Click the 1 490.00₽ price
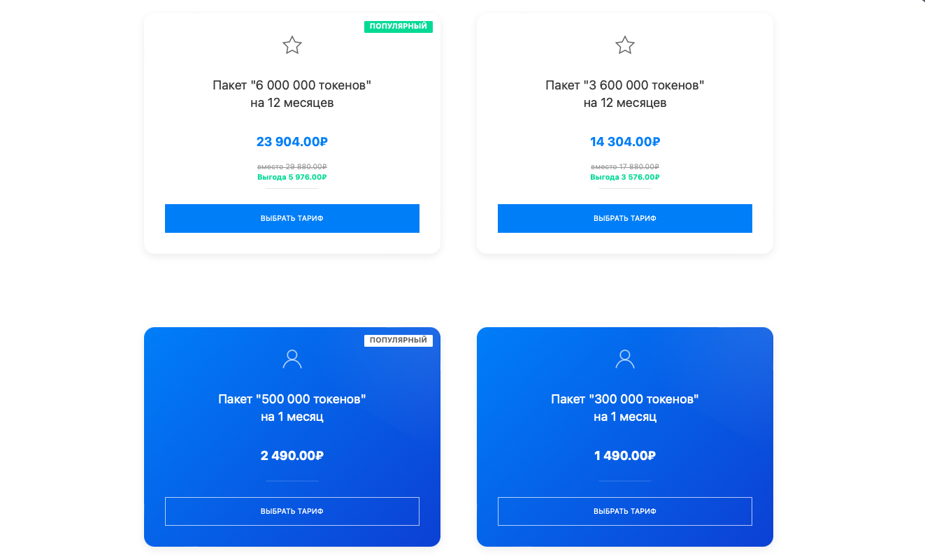 [x=625, y=456]
